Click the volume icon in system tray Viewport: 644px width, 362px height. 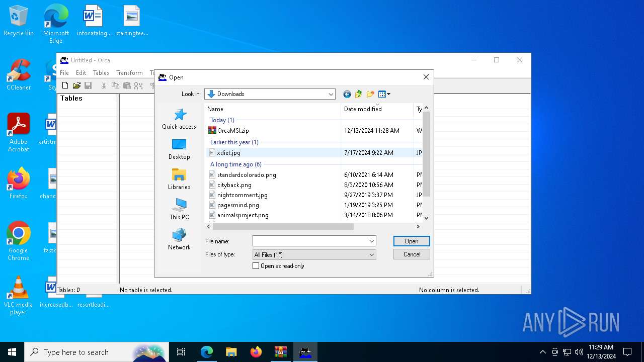(x=579, y=352)
